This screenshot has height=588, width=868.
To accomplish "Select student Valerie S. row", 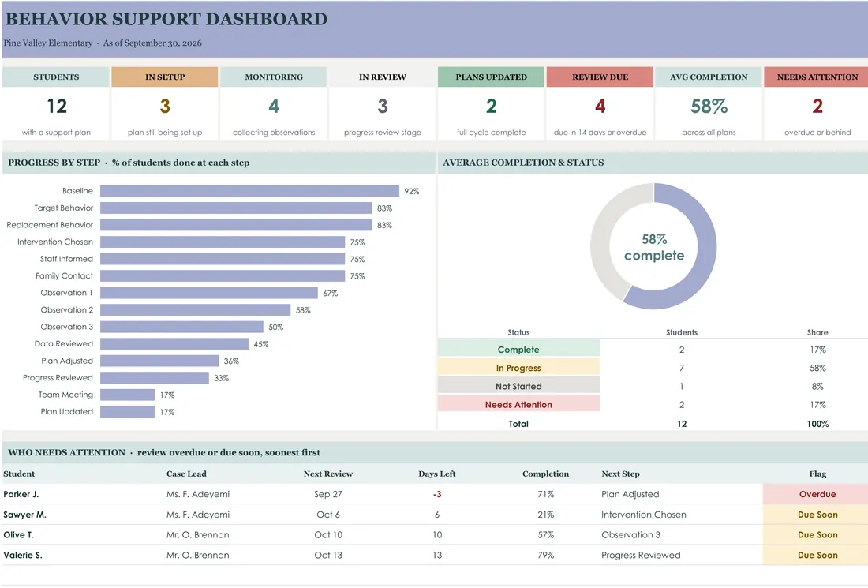I will coord(434,555).
